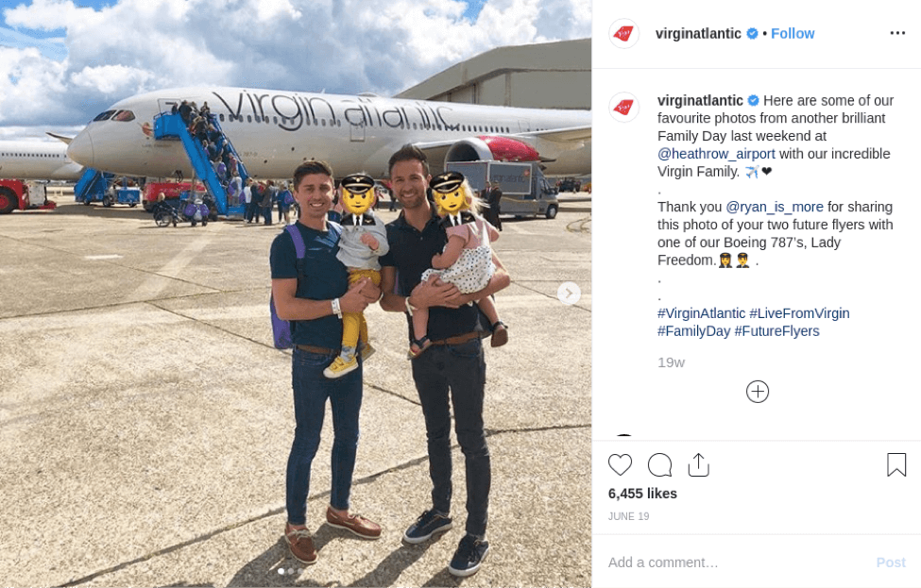Screen dimensions: 921x588
Task: Open the @heathrow_airport profile link
Action: (x=716, y=154)
